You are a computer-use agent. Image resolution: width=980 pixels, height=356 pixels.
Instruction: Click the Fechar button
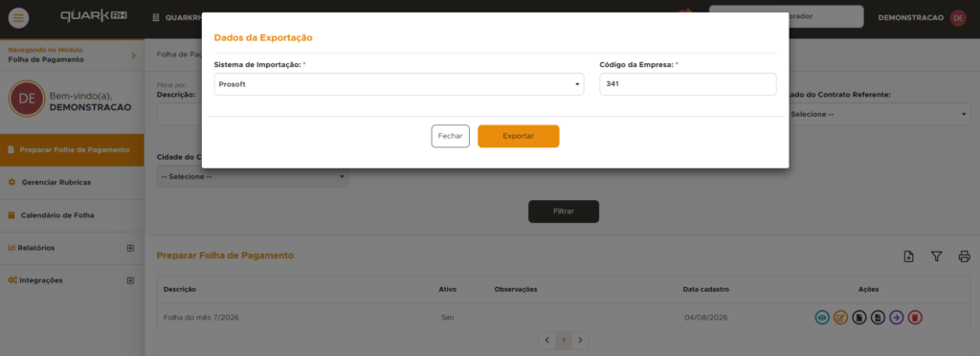[450, 136]
